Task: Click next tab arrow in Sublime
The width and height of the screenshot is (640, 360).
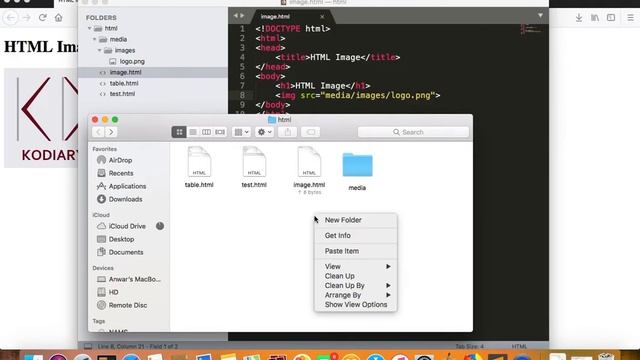Action: click(242, 16)
